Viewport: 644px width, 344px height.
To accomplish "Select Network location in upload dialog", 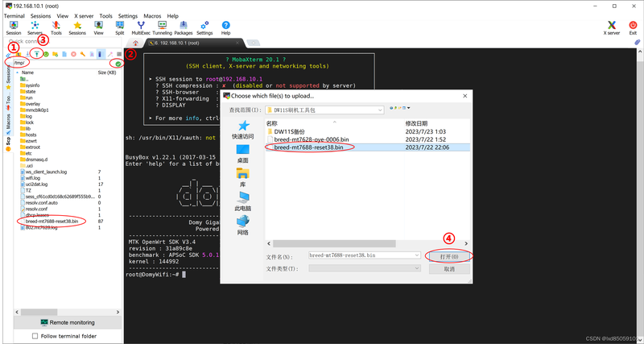I will pyautogui.click(x=243, y=226).
